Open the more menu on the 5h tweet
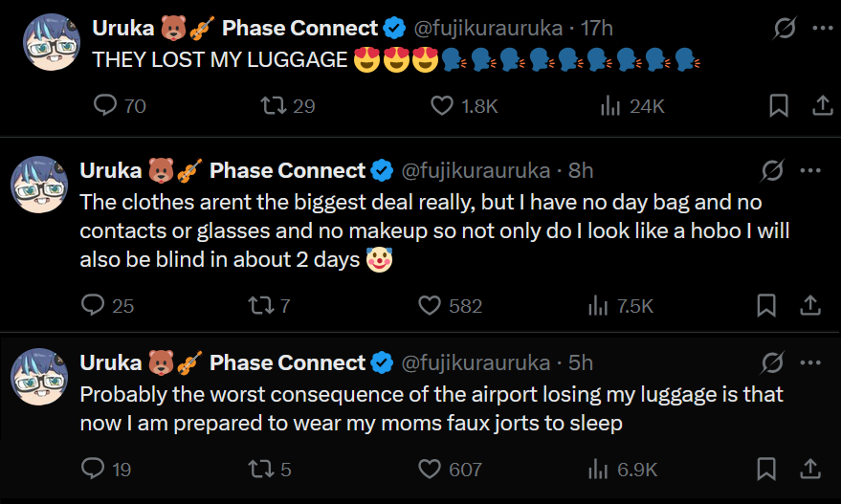Viewport: 841px width, 504px height. coord(809,363)
